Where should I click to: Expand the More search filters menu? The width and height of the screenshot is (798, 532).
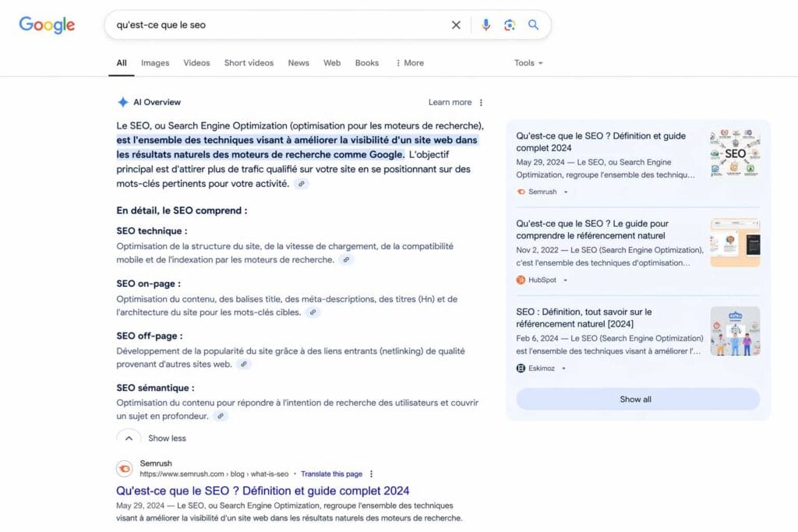pos(410,63)
